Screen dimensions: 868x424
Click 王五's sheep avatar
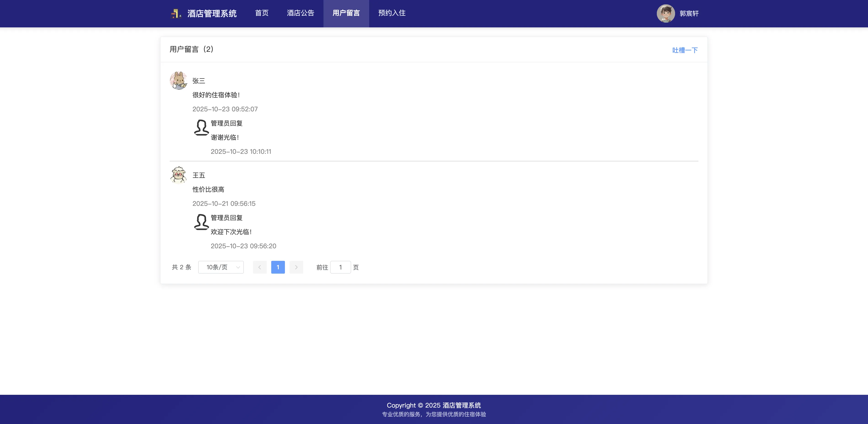178,175
